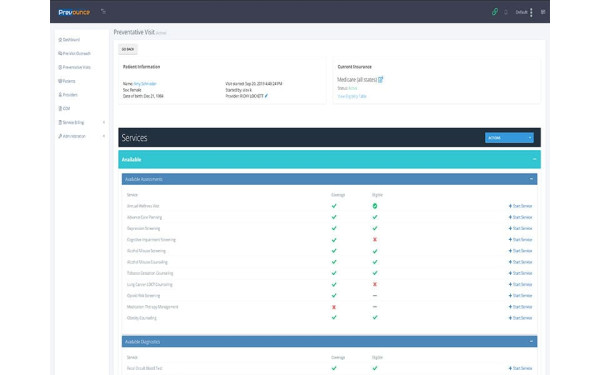Image resolution: width=600 pixels, height=375 pixels.
Task: Open the Actions dropdown in Services bar
Action: pos(509,138)
